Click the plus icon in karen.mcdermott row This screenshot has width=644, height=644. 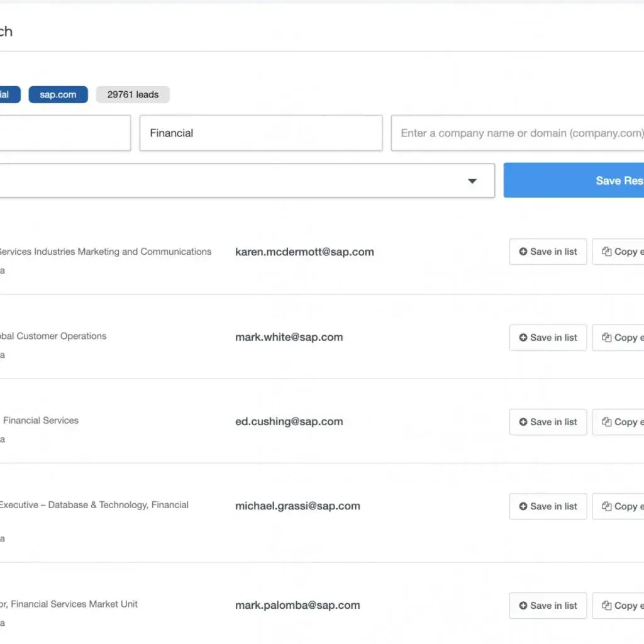click(x=523, y=252)
